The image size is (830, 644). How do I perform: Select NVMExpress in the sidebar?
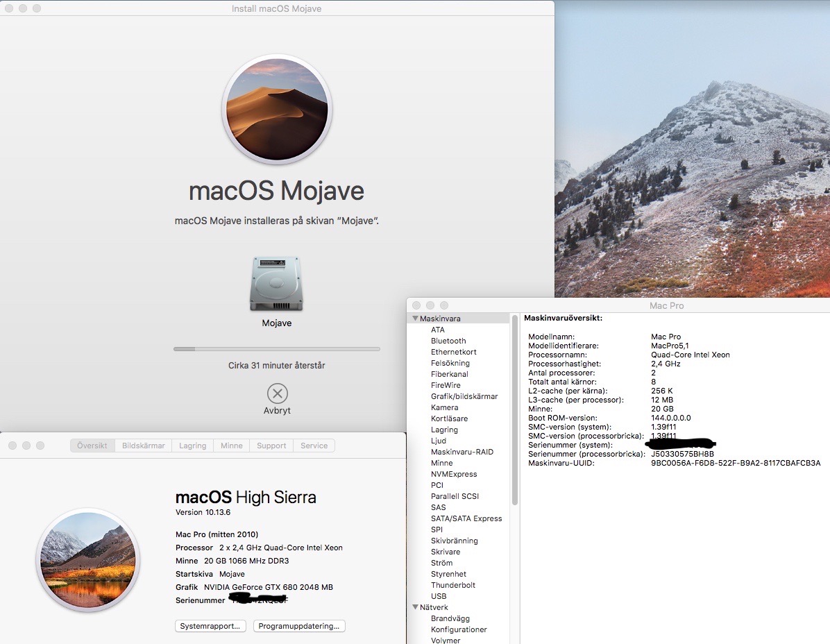tap(454, 474)
